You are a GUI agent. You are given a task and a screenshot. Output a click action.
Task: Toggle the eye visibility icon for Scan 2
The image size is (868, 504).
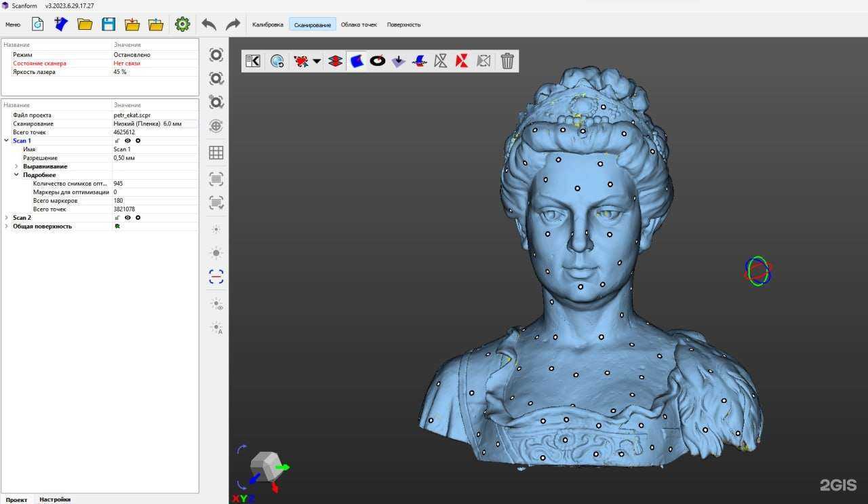pos(127,218)
